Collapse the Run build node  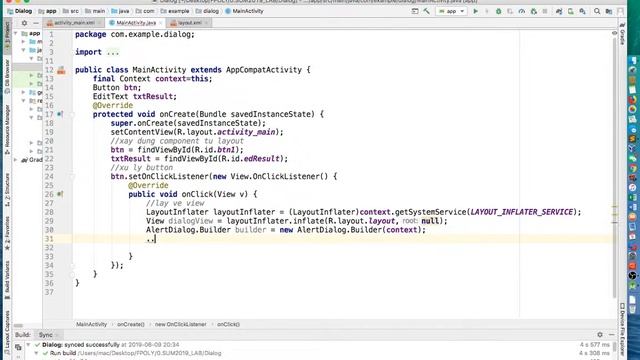pos(36,353)
